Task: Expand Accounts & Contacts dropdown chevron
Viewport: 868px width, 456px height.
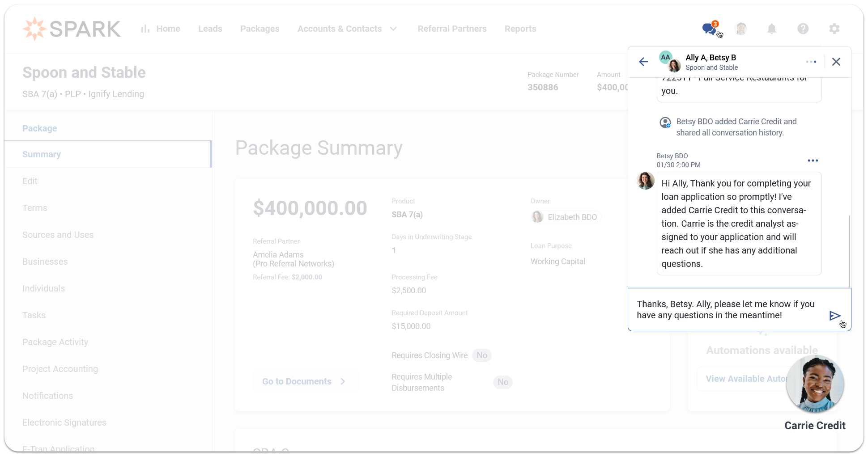Action: (393, 29)
